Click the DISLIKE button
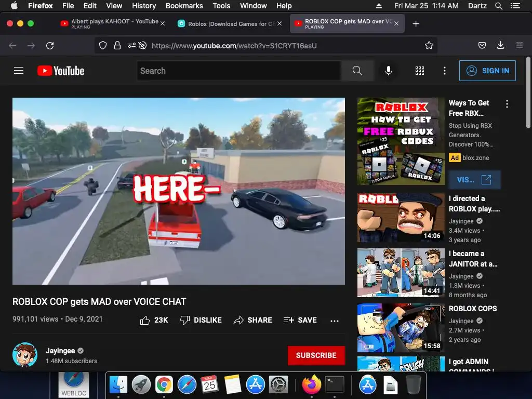Screen dimensions: 532x399 point(201,320)
